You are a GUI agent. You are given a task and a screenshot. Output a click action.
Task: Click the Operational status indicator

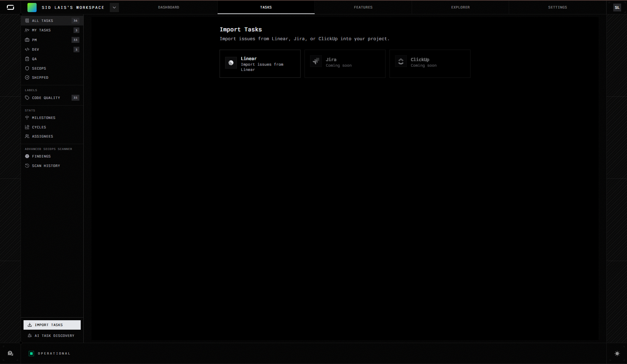click(50, 354)
